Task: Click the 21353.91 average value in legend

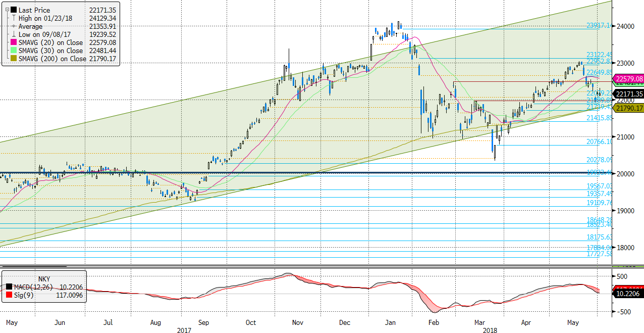Action: point(102,26)
